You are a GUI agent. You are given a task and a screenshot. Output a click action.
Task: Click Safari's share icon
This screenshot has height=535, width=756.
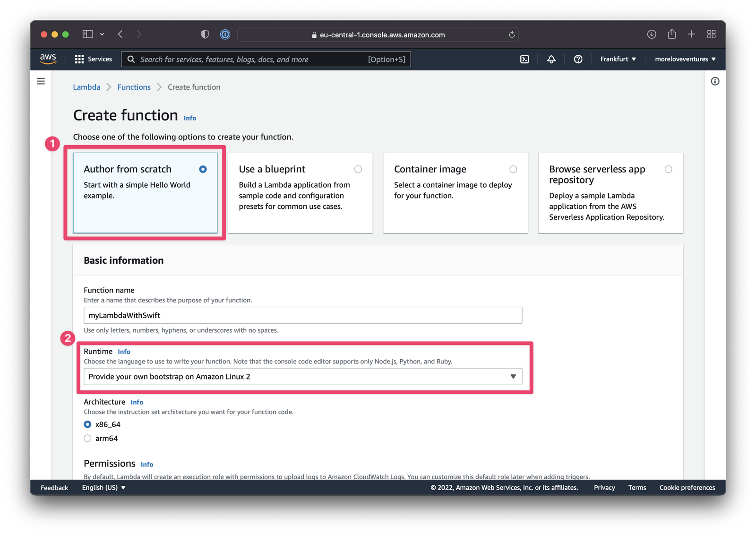pyautogui.click(x=671, y=34)
